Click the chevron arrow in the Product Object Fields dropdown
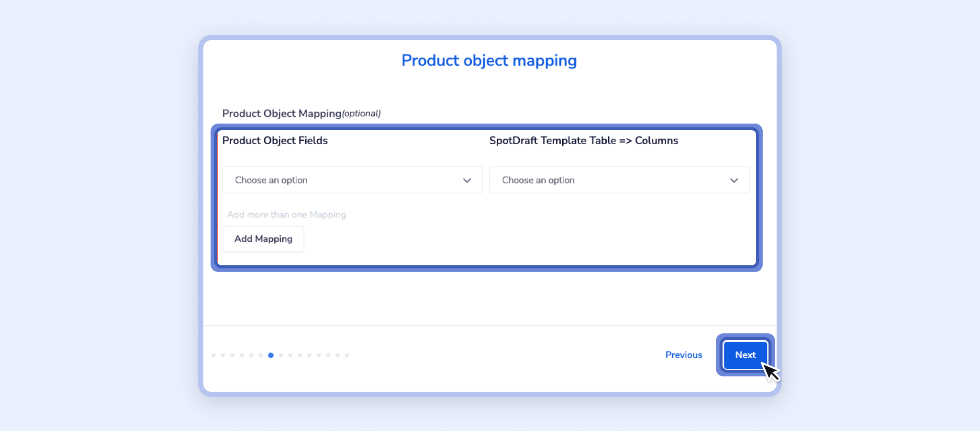This screenshot has width=980, height=431. coord(467,181)
